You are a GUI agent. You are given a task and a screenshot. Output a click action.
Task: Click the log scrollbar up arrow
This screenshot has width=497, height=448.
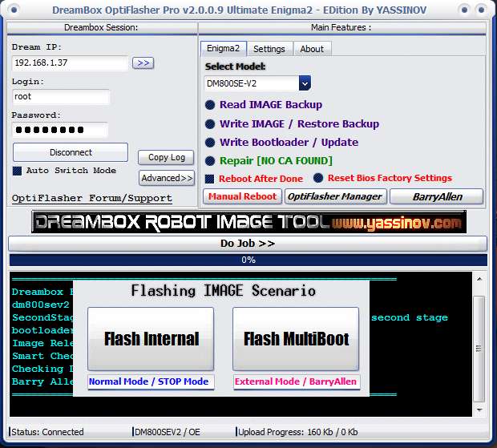pos(479,279)
